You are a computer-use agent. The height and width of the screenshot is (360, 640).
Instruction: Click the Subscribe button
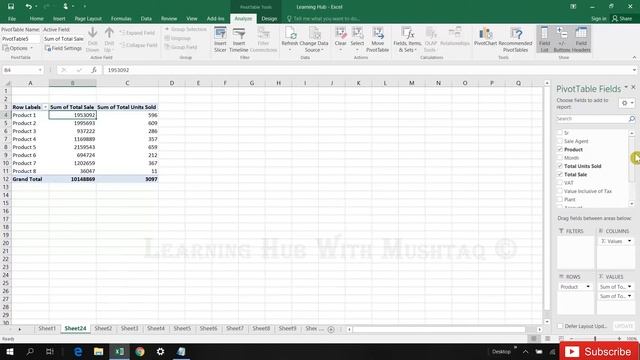click(x=599, y=351)
